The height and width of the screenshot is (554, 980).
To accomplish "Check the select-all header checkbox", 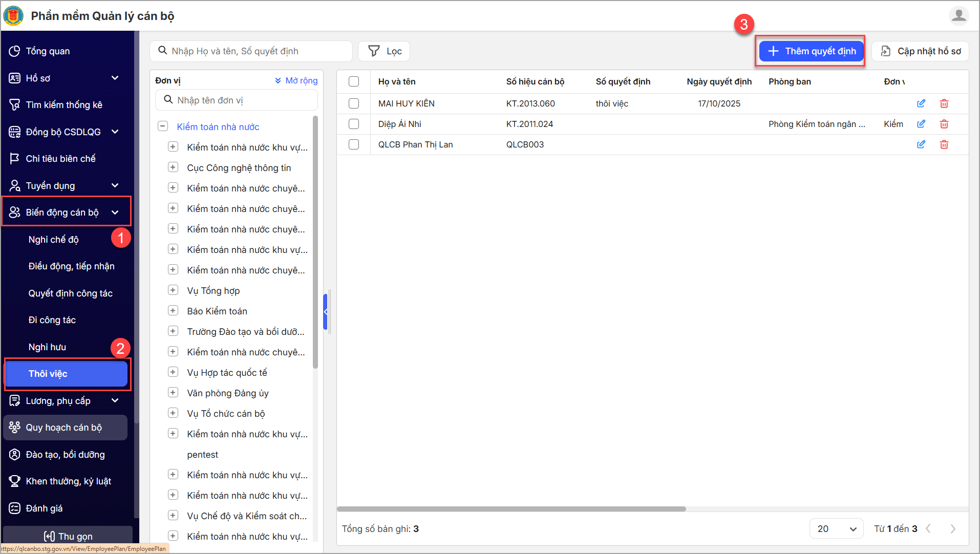I will click(354, 81).
